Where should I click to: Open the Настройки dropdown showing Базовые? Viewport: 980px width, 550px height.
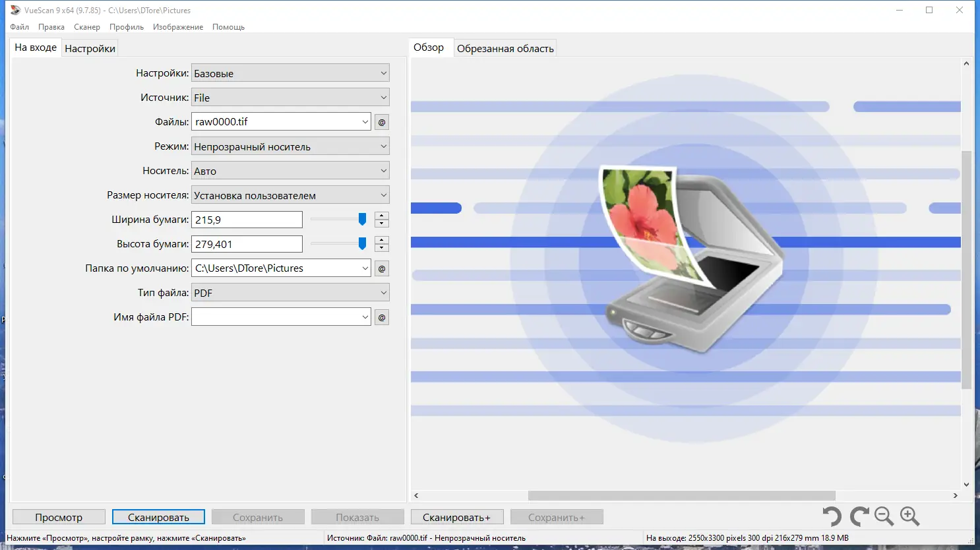290,73
